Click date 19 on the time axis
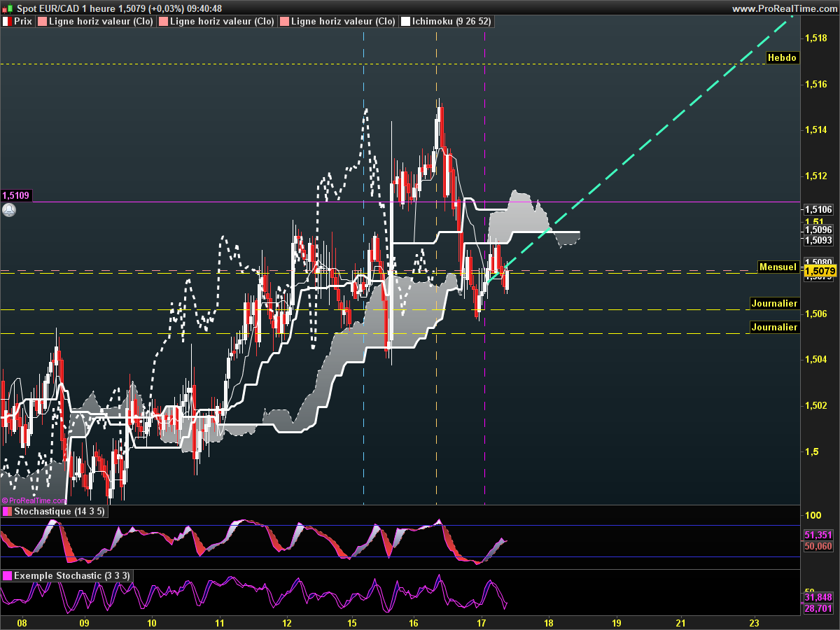Viewport: 840px width, 630px height. click(x=617, y=623)
